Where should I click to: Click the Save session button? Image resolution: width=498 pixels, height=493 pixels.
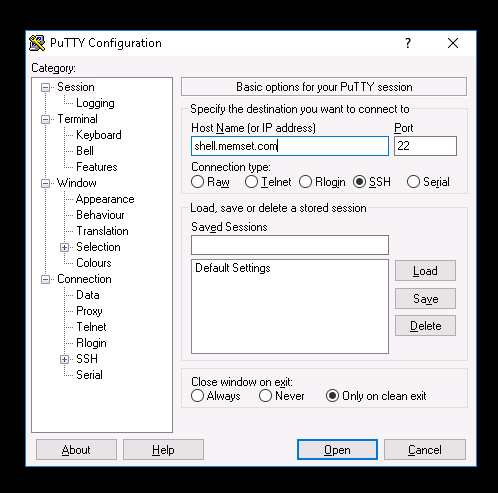coord(425,298)
